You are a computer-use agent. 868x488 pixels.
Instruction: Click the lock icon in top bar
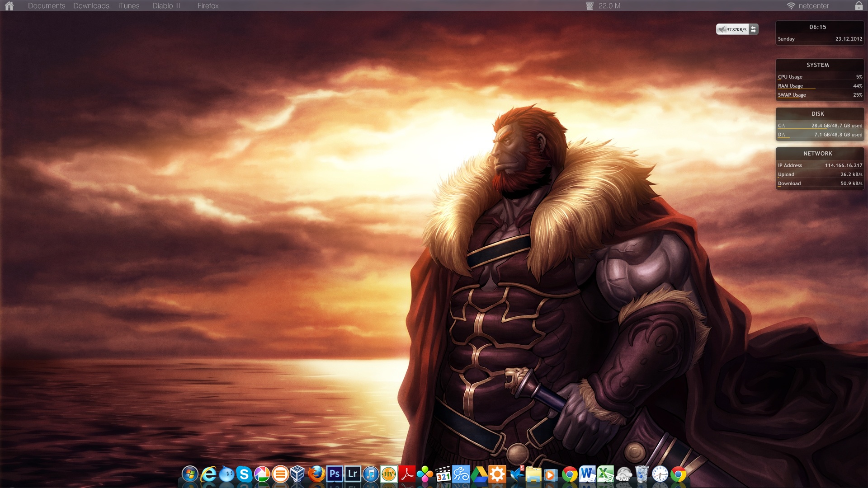tap(859, 5)
